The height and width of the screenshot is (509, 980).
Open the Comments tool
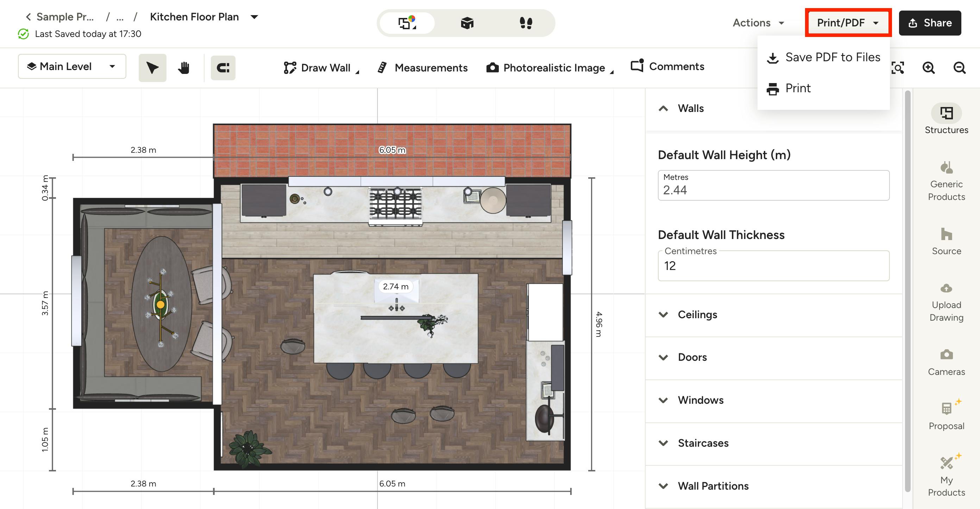tap(667, 66)
